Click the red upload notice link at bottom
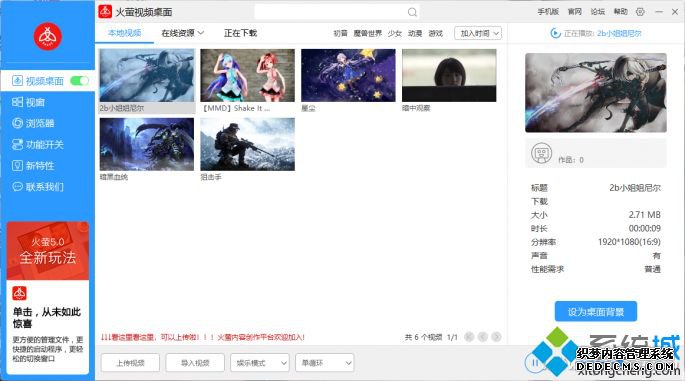Viewport: 685px width, 381px height. point(203,337)
